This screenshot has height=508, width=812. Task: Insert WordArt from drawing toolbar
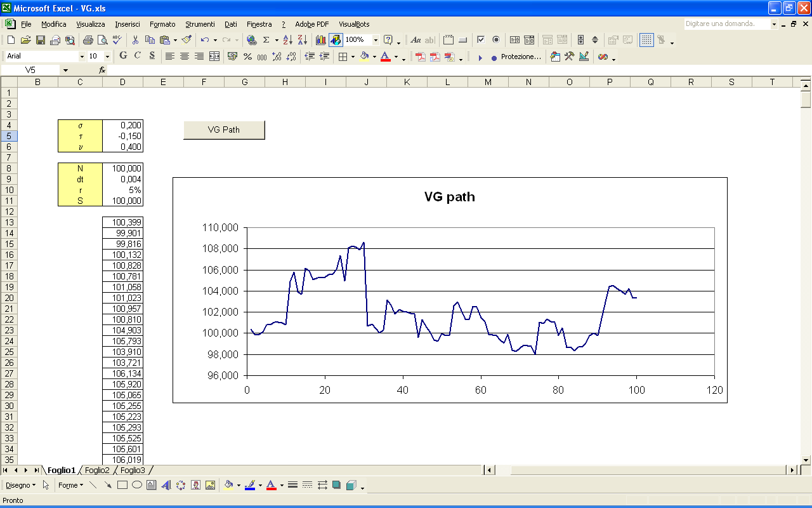(x=166, y=485)
